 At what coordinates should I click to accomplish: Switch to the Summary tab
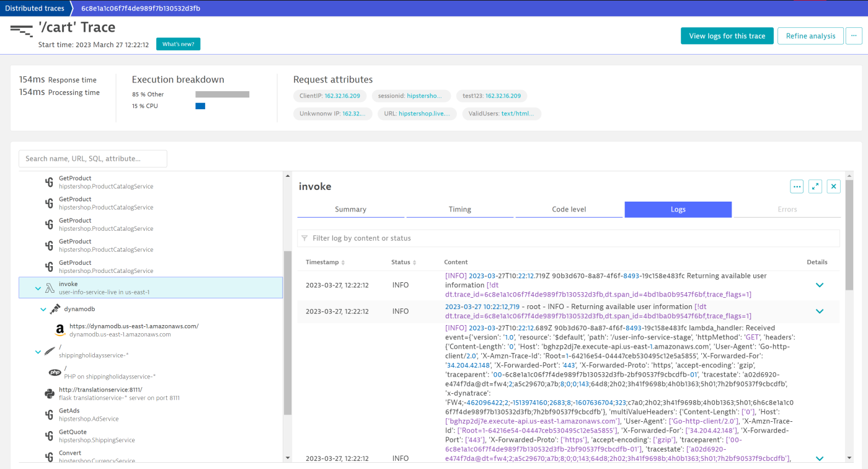pos(350,209)
